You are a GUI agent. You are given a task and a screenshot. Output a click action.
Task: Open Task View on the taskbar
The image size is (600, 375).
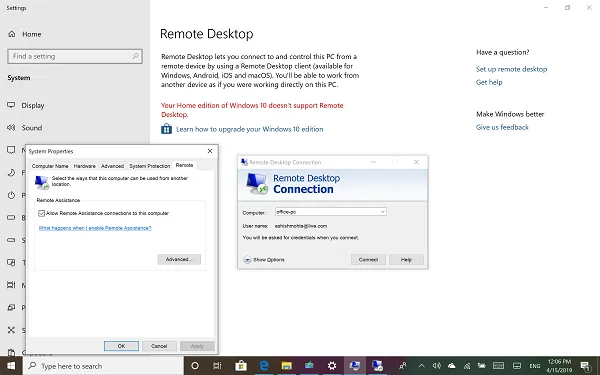tap(217, 366)
